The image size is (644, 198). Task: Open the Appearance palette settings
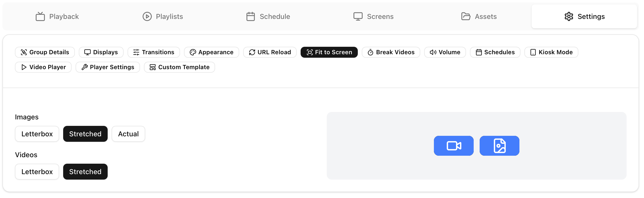(212, 52)
